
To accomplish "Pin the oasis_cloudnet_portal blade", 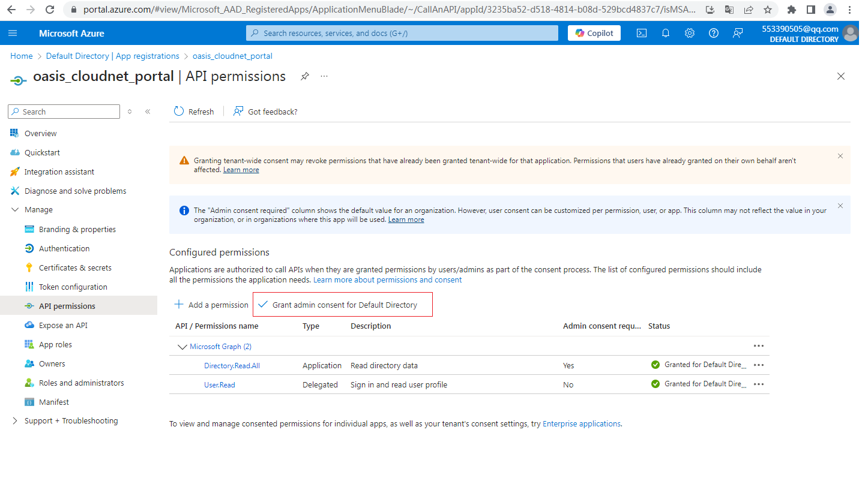I will pyautogui.click(x=305, y=76).
